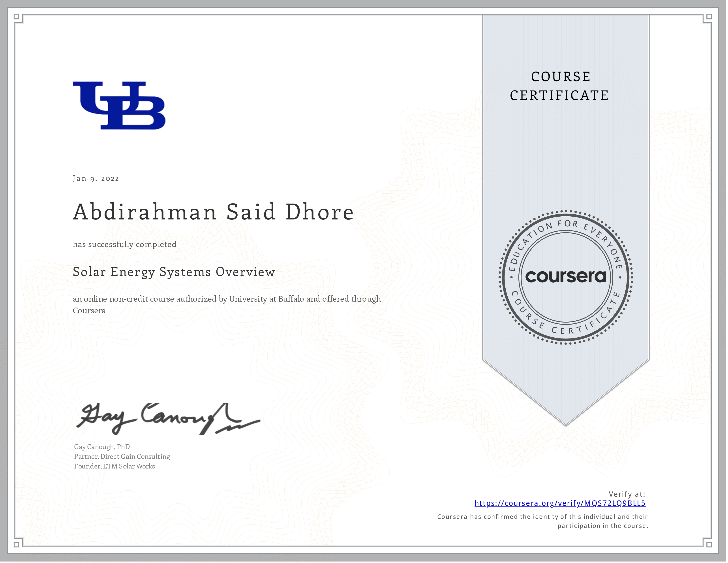Click the COURSE CERTIFICATE heading
The height and width of the screenshot is (563, 728).
(x=560, y=86)
